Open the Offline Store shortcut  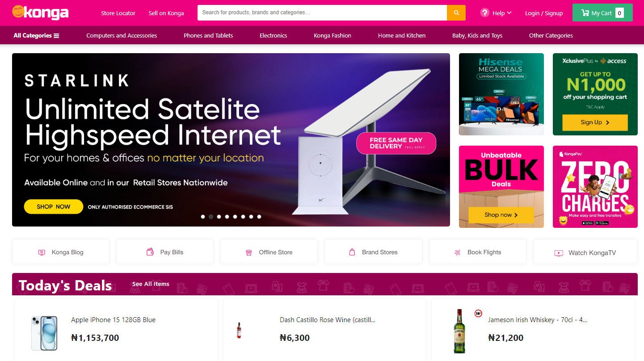[x=269, y=252]
